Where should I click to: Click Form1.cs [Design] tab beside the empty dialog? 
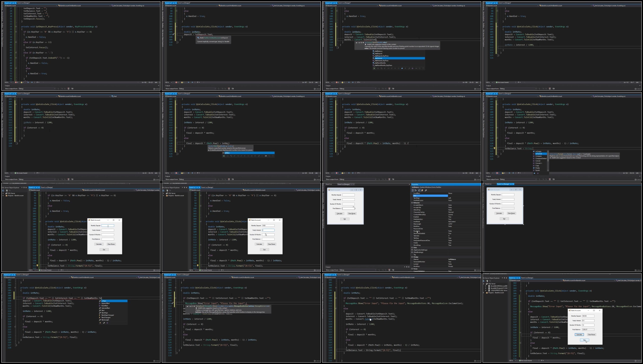tap(46, 187)
